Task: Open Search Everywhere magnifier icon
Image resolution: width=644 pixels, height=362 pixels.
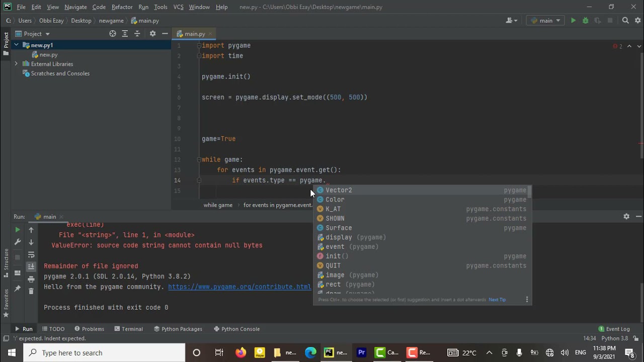Action: 625,21
